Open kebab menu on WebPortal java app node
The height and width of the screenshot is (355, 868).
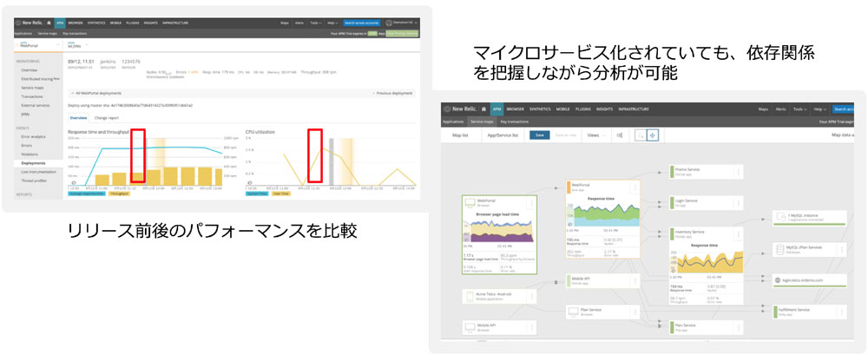(634, 188)
